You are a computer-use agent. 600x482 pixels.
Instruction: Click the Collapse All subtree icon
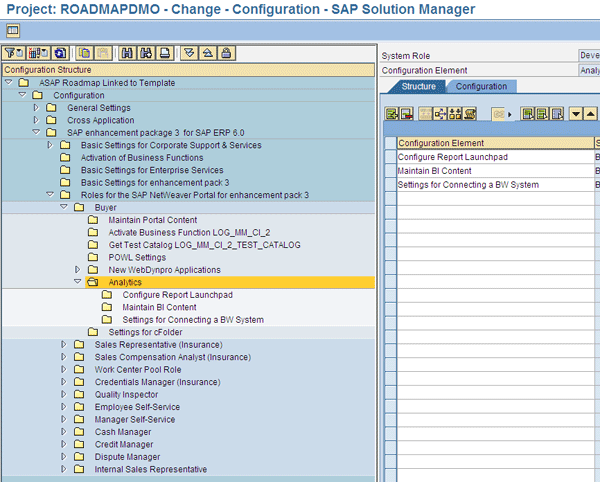208,53
